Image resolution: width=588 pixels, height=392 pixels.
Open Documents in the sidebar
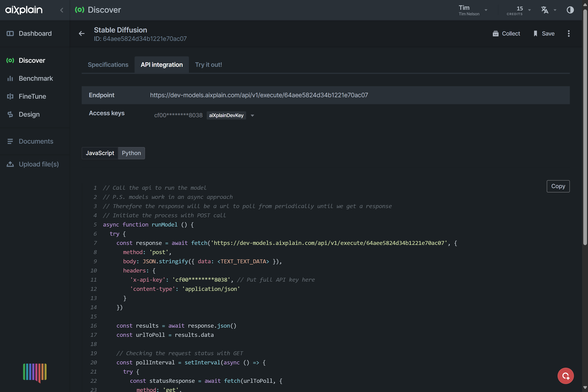tap(36, 142)
